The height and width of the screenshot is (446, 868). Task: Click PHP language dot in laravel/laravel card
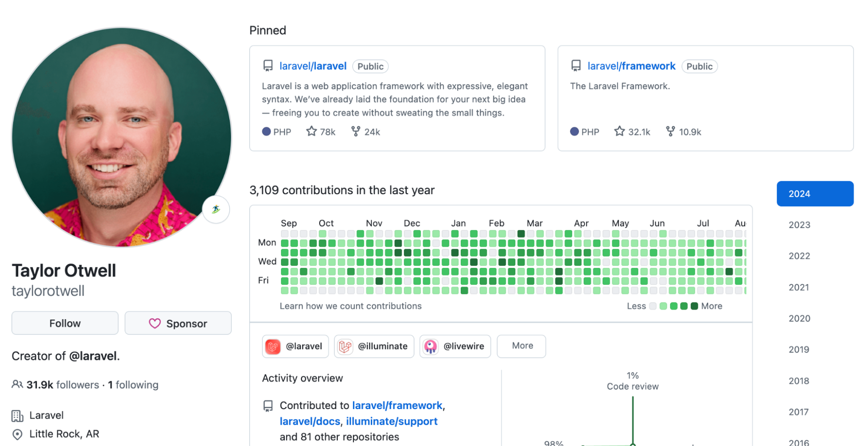point(267,132)
